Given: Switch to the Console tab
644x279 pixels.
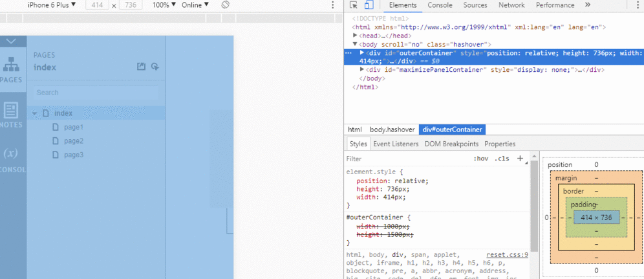Looking at the screenshot, I should [x=440, y=5].
